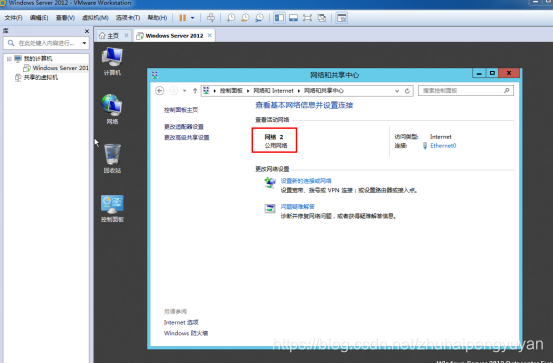Minimize the 网络和共享中心 window
This screenshot has width=553, height=363.
click(479, 73)
